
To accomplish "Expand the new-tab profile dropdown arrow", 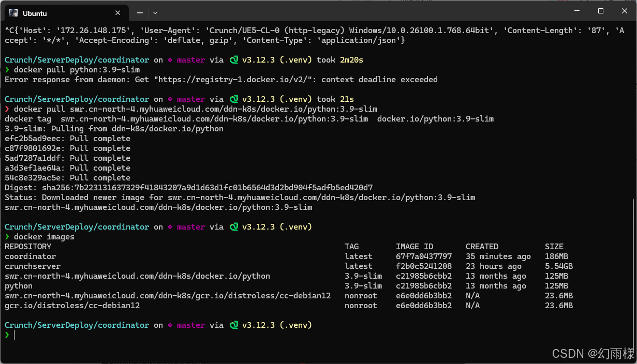I will click(x=155, y=12).
